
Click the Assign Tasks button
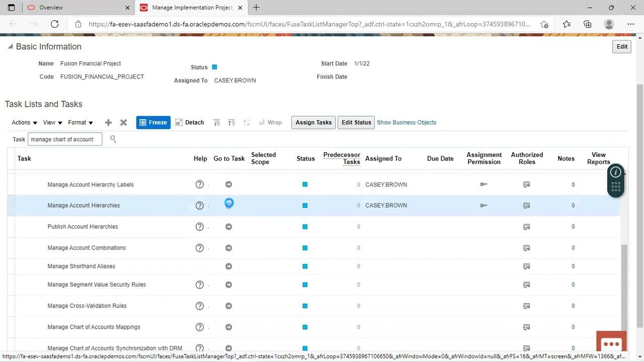313,123
